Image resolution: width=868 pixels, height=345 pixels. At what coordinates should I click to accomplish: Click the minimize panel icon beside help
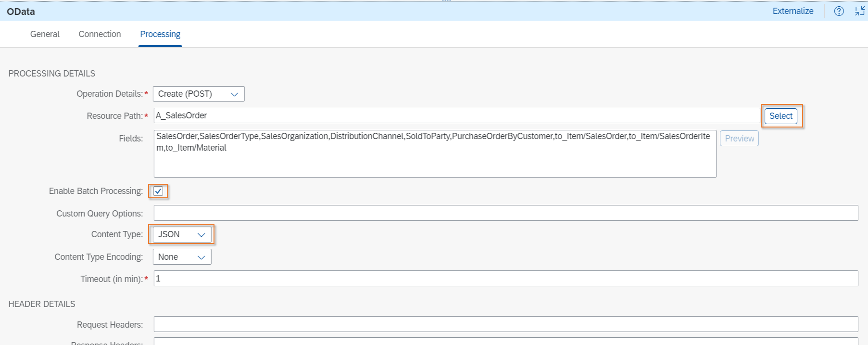point(859,11)
